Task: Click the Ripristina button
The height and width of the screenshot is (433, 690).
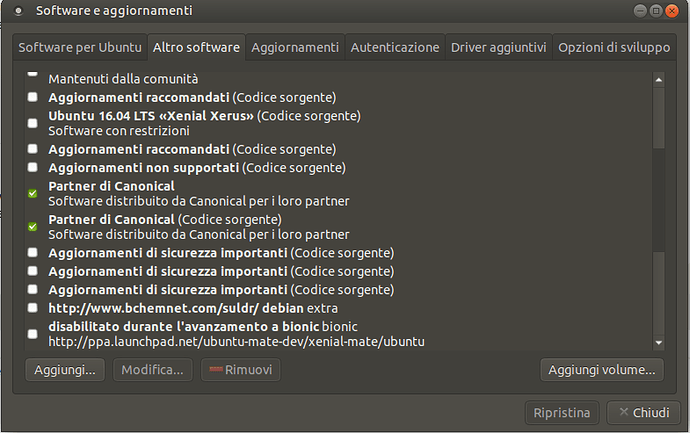Action: [x=562, y=413]
